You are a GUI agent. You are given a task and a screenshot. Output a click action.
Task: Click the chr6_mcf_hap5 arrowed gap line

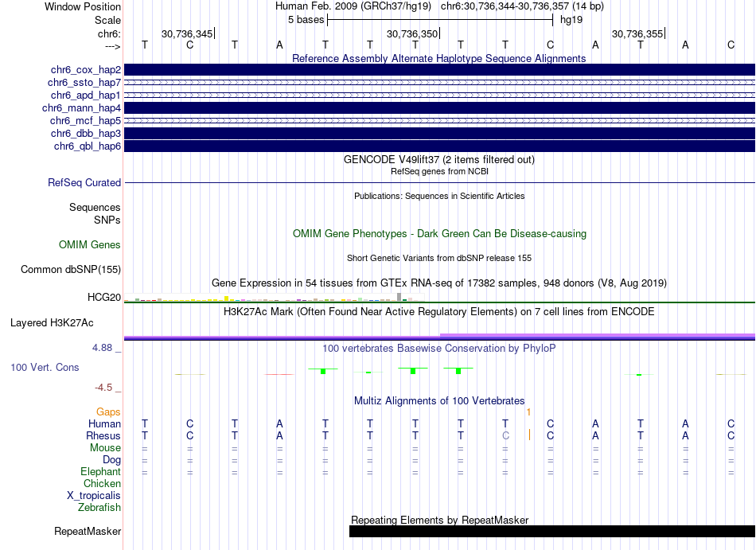[x=439, y=120]
